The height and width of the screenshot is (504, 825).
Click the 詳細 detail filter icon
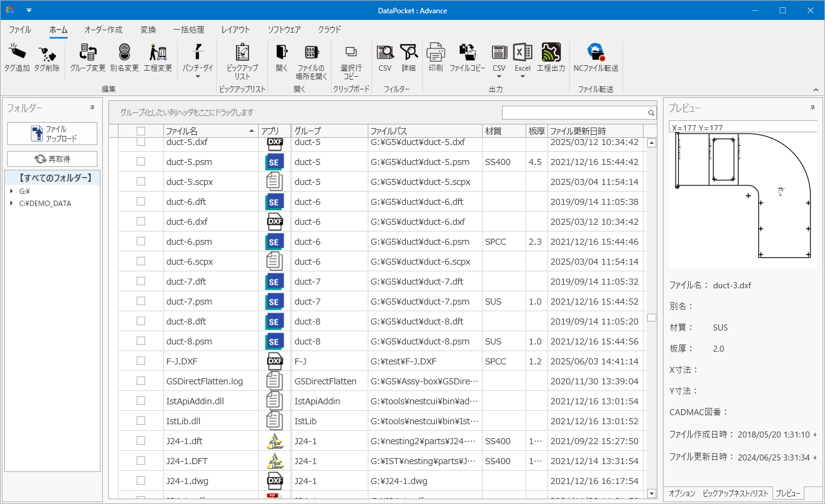coord(409,53)
